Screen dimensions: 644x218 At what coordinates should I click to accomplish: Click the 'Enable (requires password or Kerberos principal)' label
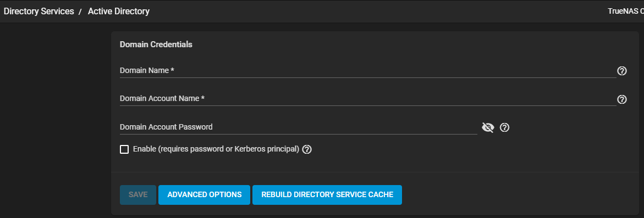[216, 149]
